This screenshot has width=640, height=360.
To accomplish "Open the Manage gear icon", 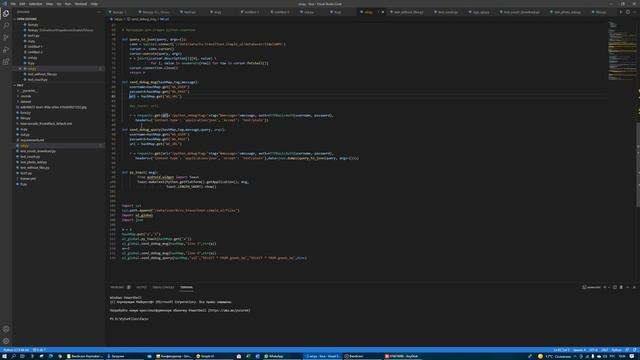I will (x=6, y=341).
